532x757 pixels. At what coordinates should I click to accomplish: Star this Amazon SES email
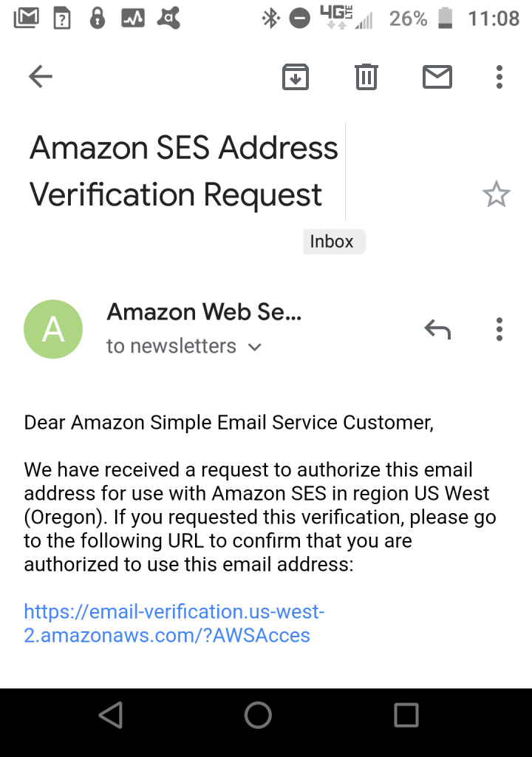click(x=497, y=194)
